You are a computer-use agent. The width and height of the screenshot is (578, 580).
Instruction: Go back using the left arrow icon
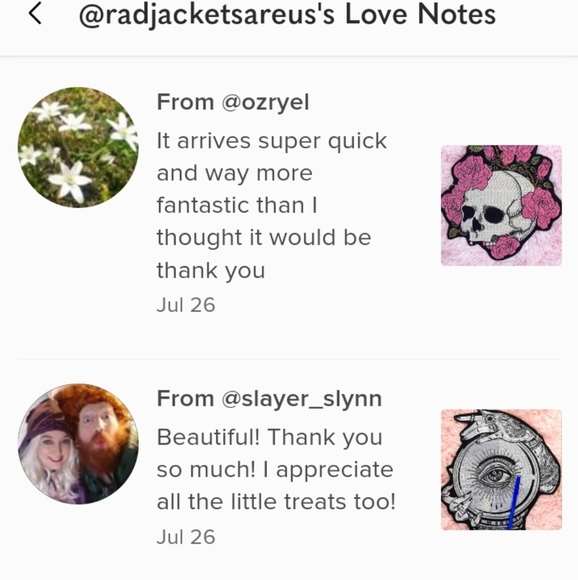tap(35, 14)
